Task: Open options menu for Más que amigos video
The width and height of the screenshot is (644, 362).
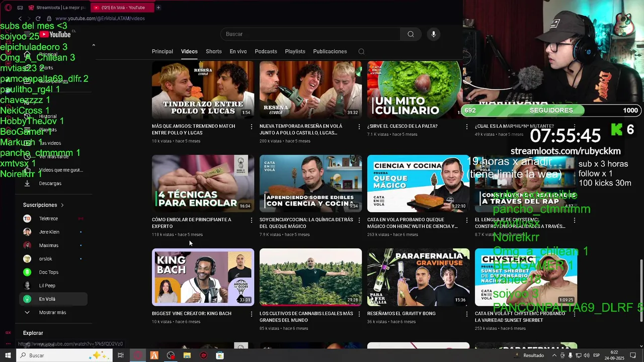Action: pyautogui.click(x=252, y=127)
